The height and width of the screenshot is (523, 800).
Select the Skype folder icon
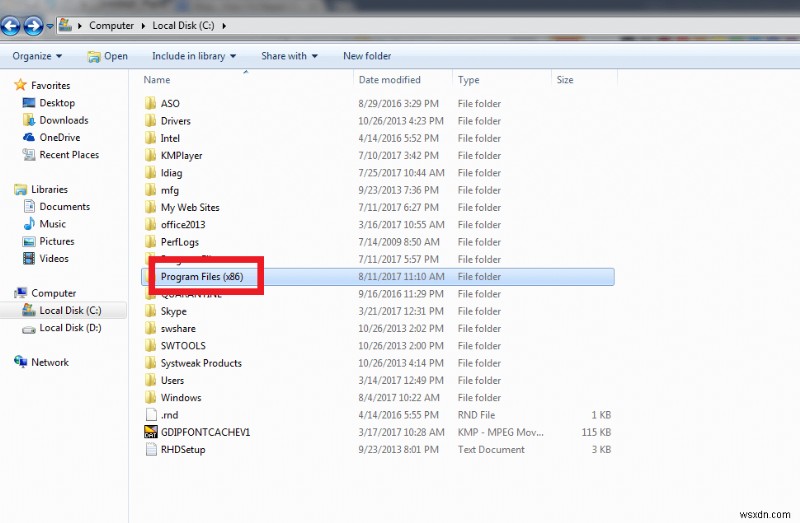pyautogui.click(x=150, y=311)
